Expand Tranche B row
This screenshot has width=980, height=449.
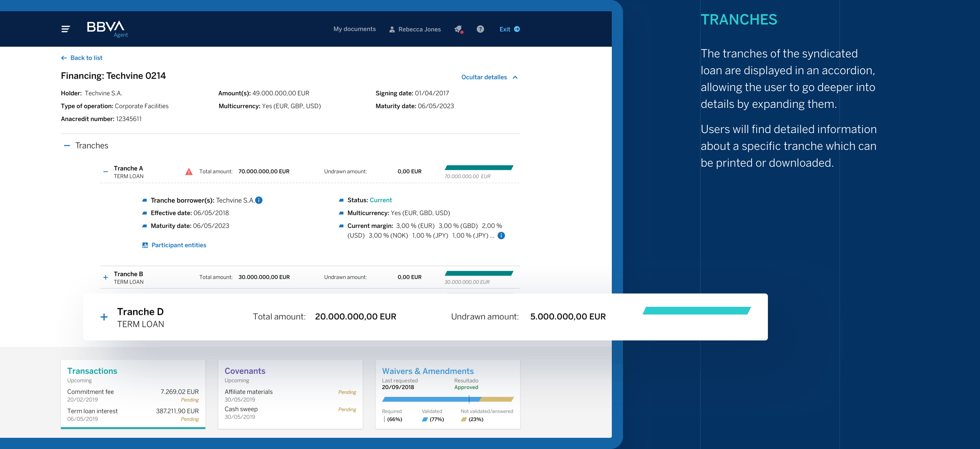click(105, 277)
